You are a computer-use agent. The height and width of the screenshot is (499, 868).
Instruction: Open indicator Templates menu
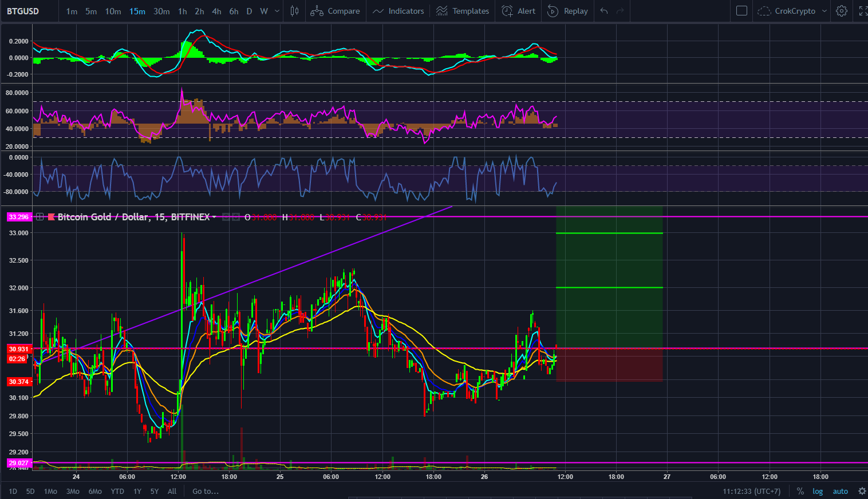pos(463,11)
